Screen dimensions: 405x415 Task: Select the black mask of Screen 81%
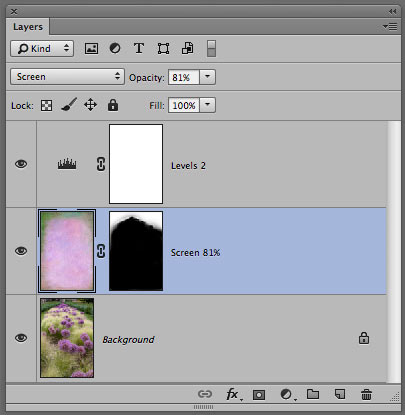[x=136, y=251]
